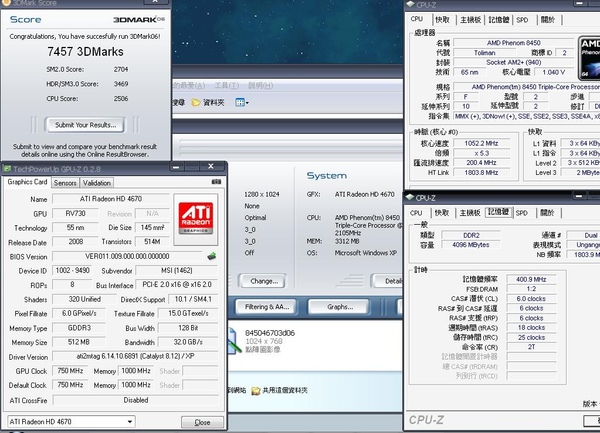Open the 主機板 tab in lower CPU-Z

click(x=470, y=213)
